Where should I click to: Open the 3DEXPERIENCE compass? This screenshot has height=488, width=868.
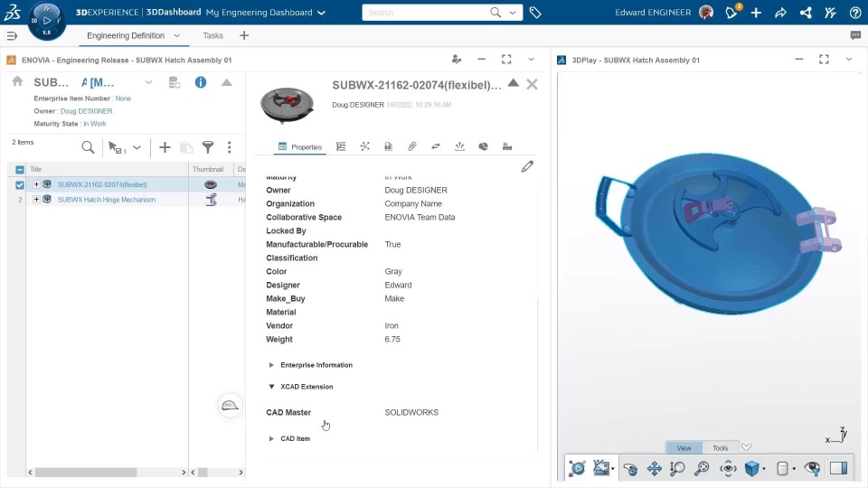[x=46, y=21]
